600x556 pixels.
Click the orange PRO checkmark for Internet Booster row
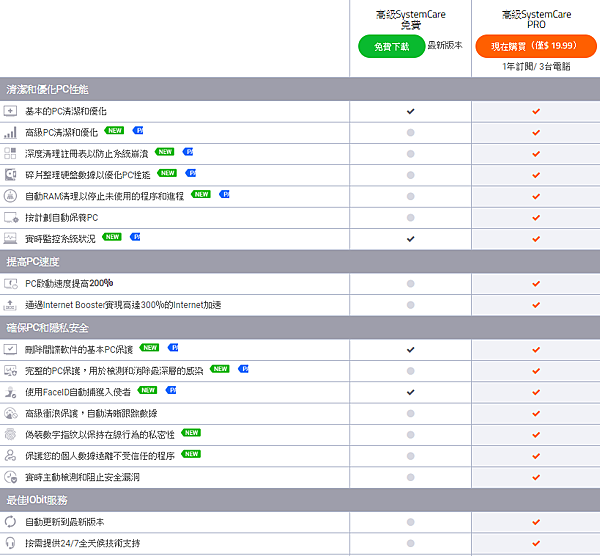536,305
